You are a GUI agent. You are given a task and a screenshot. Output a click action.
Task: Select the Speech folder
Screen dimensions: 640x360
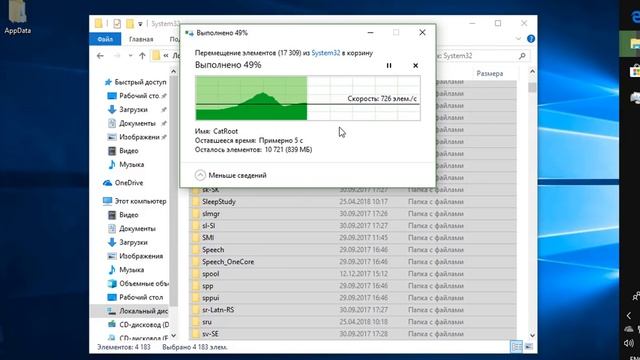tap(213, 250)
